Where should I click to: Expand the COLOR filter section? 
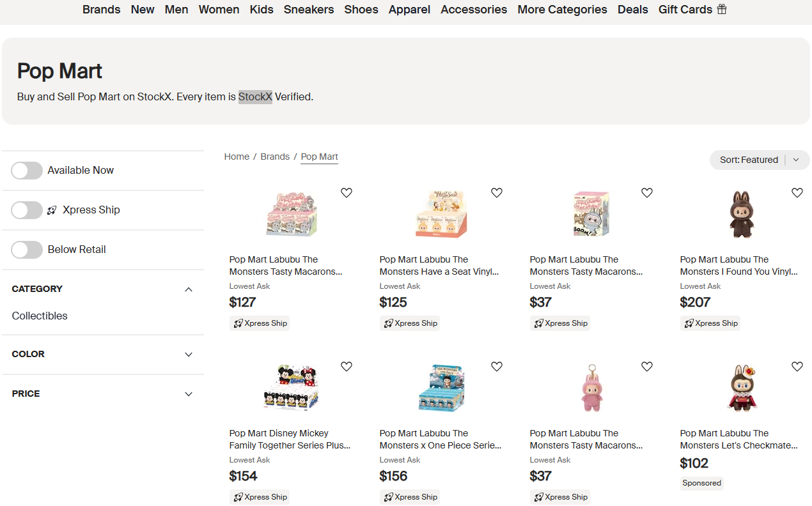tap(189, 355)
